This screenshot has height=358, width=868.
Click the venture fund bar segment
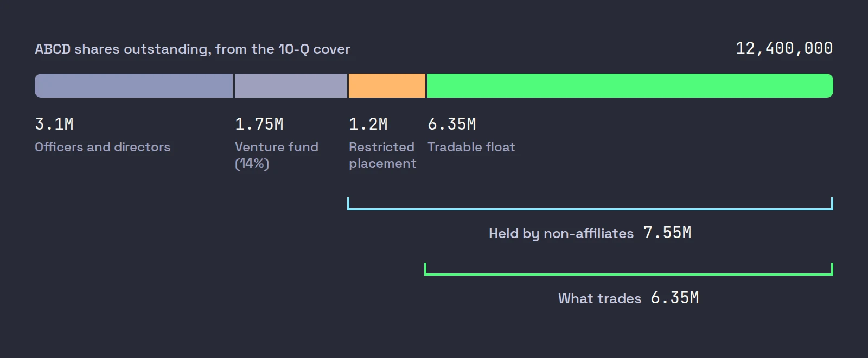coord(291,86)
